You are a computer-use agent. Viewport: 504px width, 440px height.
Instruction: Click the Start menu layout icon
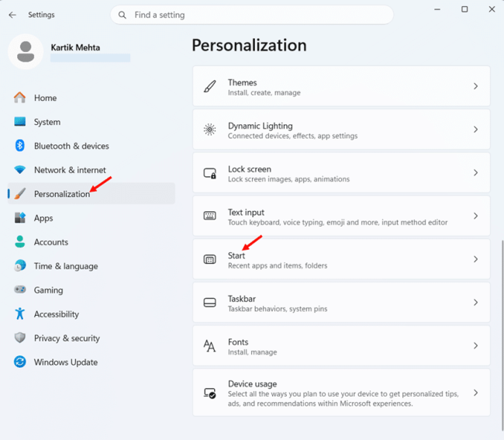(x=209, y=259)
